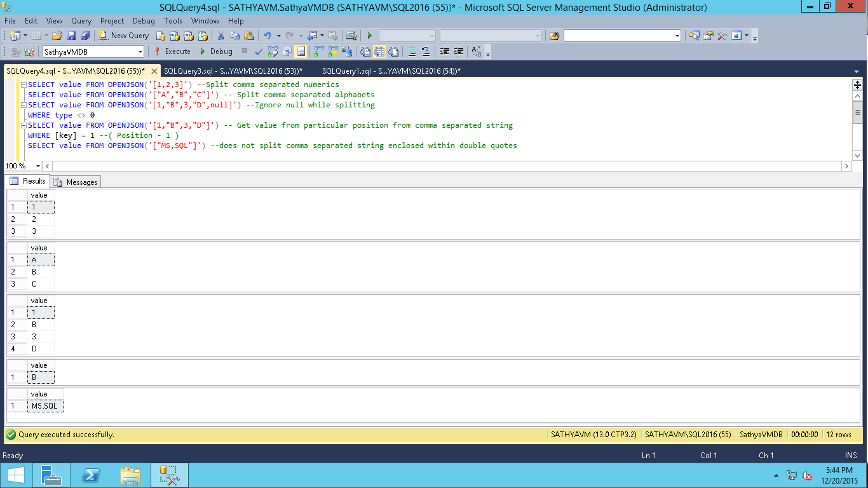Switch to the Messages tab
This screenshot has width=868, height=488.
pyautogui.click(x=81, y=182)
